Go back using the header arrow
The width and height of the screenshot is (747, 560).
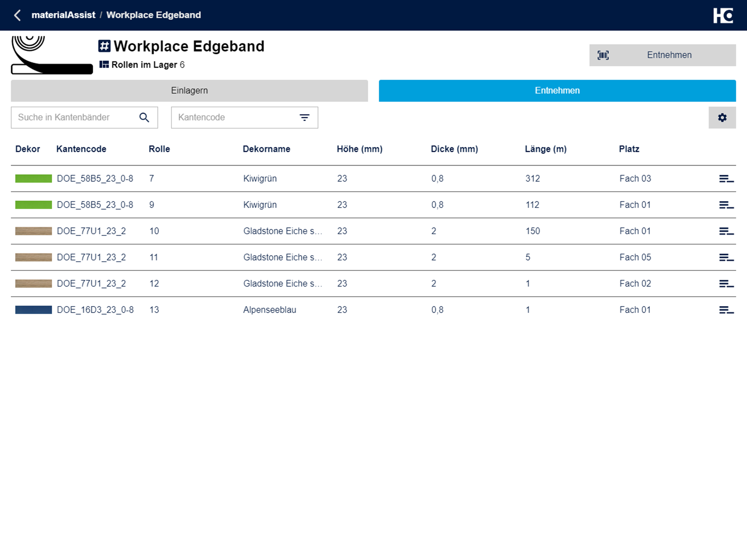[17, 15]
